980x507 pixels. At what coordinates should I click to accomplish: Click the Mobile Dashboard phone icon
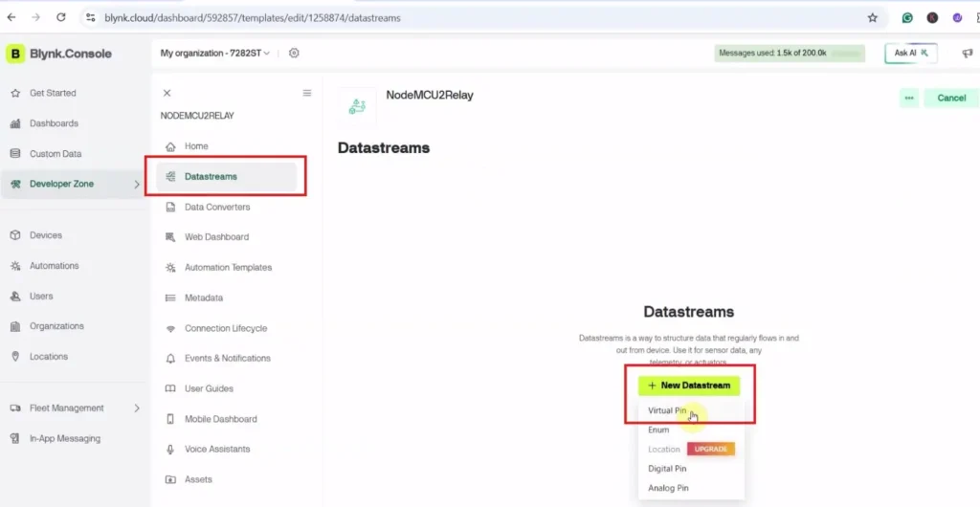tap(170, 419)
